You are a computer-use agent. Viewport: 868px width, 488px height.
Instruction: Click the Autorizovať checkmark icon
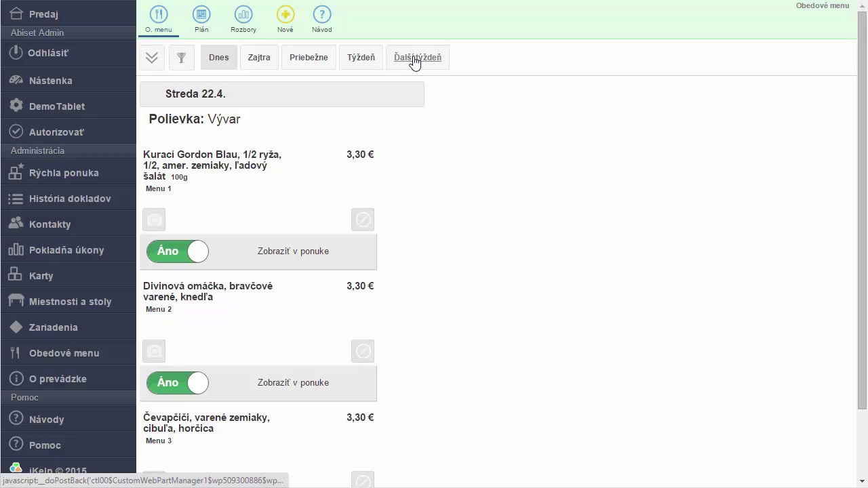coord(16,131)
